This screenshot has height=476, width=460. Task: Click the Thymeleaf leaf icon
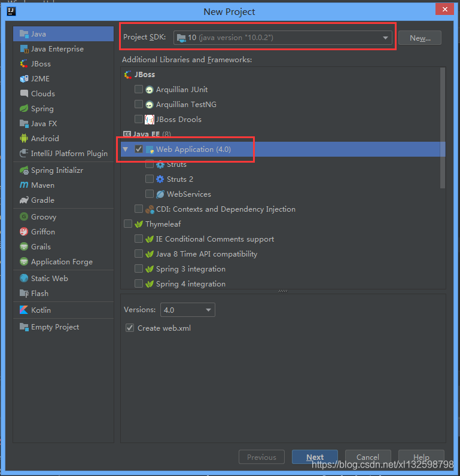click(x=139, y=224)
